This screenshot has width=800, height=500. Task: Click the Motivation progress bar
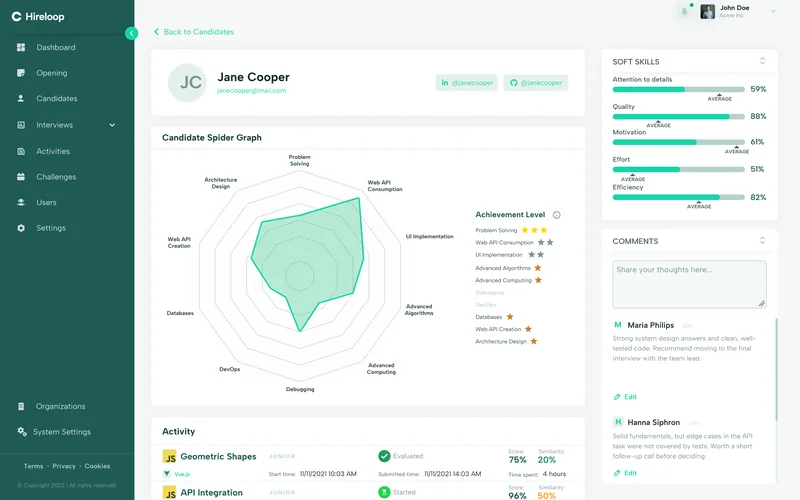click(x=679, y=142)
